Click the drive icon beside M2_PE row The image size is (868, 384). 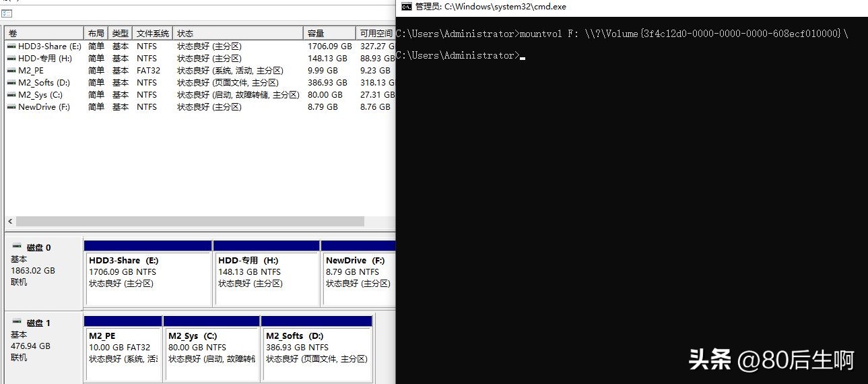[11, 71]
